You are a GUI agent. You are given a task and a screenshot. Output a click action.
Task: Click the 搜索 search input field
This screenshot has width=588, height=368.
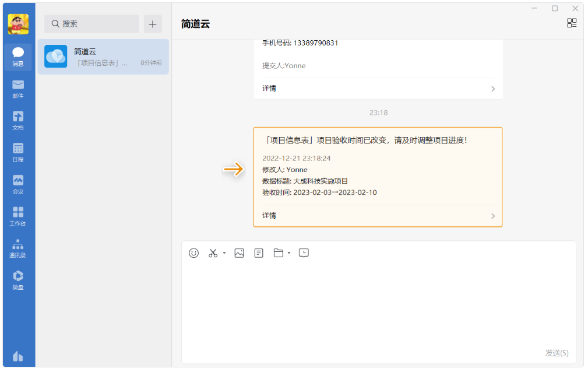point(92,24)
